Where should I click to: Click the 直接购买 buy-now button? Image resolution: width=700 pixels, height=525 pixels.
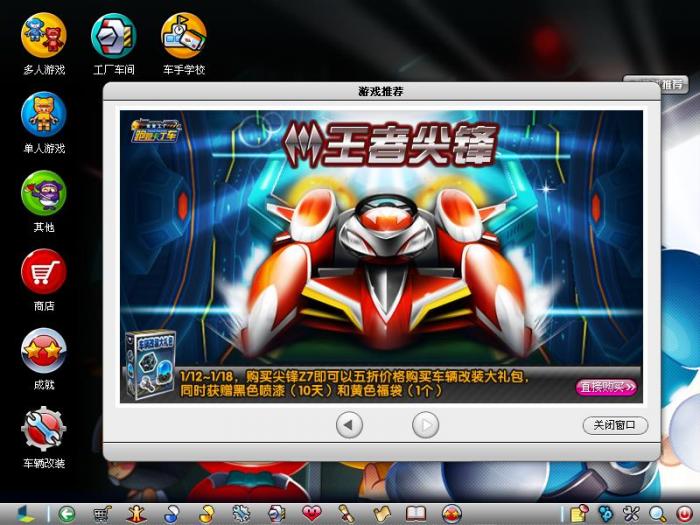(606, 387)
